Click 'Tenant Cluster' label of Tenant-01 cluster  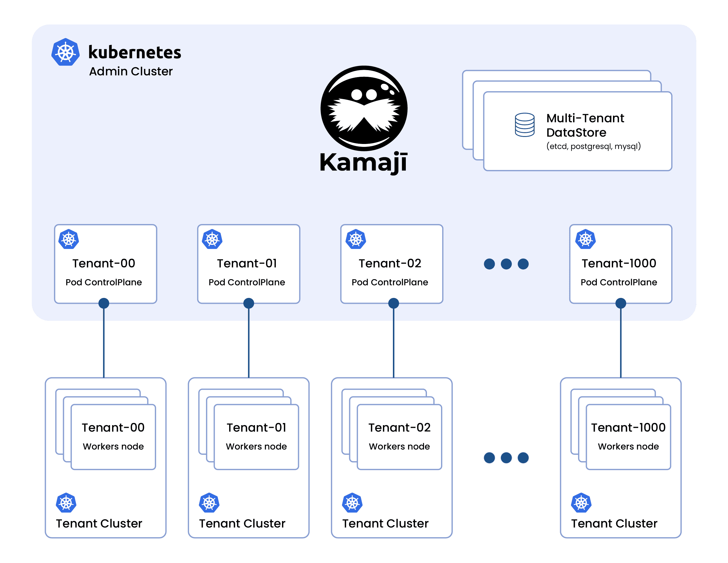[242, 524]
